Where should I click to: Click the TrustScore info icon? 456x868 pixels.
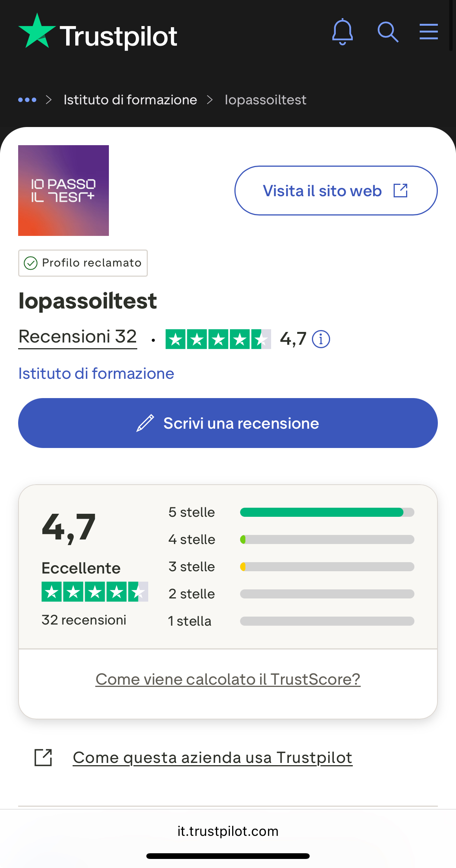pos(321,339)
